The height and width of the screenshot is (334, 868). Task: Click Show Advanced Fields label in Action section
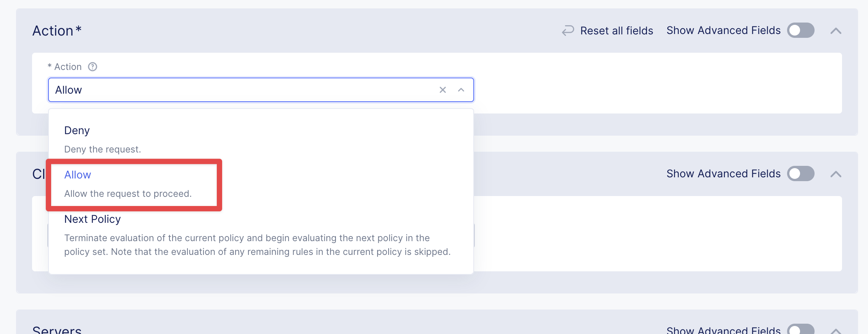click(723, 31)
